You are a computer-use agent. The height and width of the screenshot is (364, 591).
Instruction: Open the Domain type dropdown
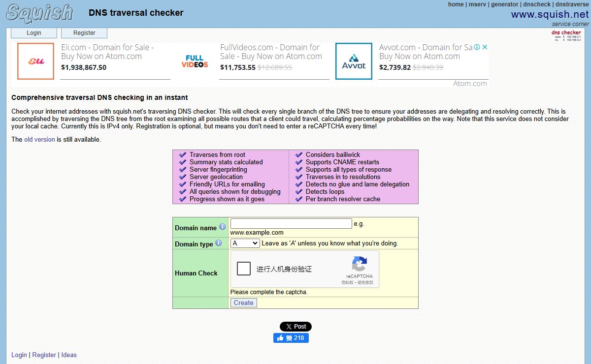[x=245, y=243]
